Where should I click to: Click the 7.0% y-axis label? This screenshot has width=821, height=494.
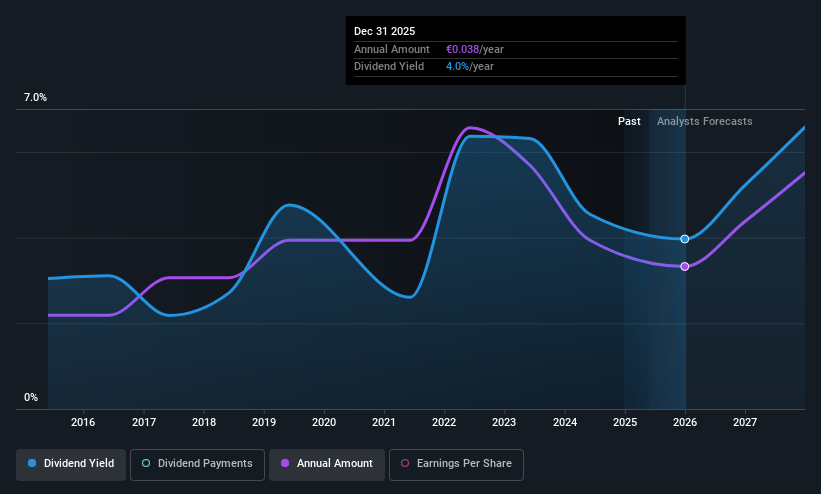click(35, 97)
